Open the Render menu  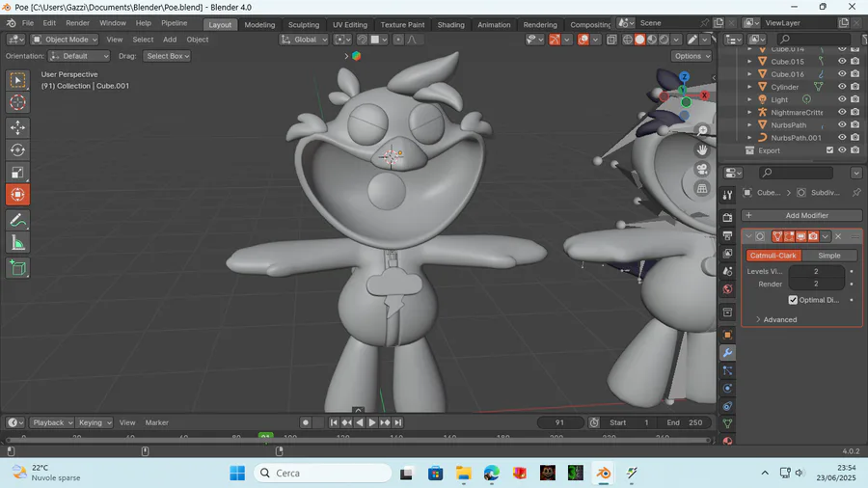[77, 23]
